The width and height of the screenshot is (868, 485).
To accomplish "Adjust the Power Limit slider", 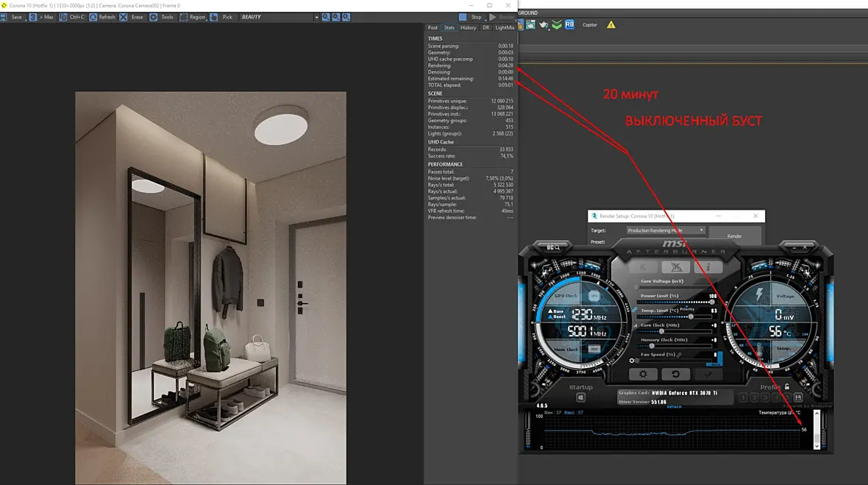I will click(675, 302).
